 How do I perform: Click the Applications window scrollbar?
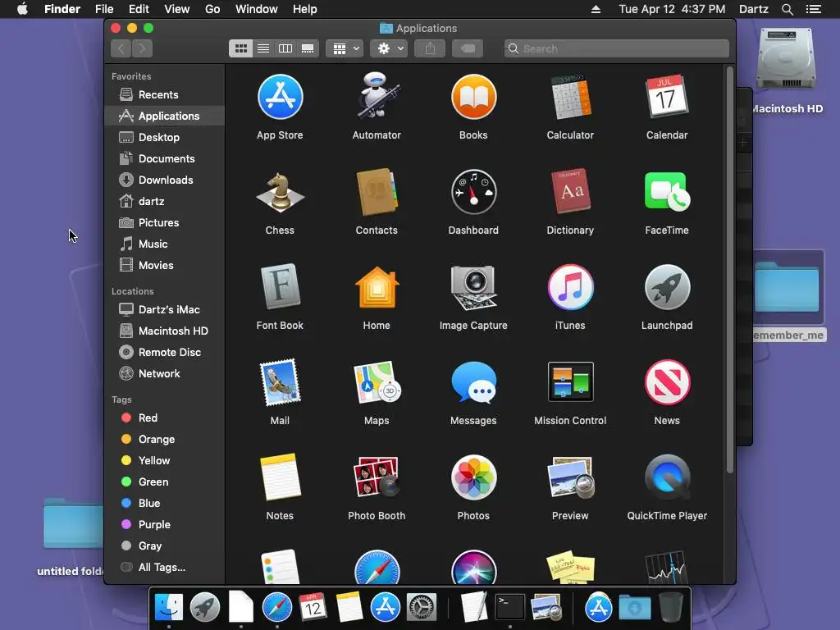tap(729, 270)
